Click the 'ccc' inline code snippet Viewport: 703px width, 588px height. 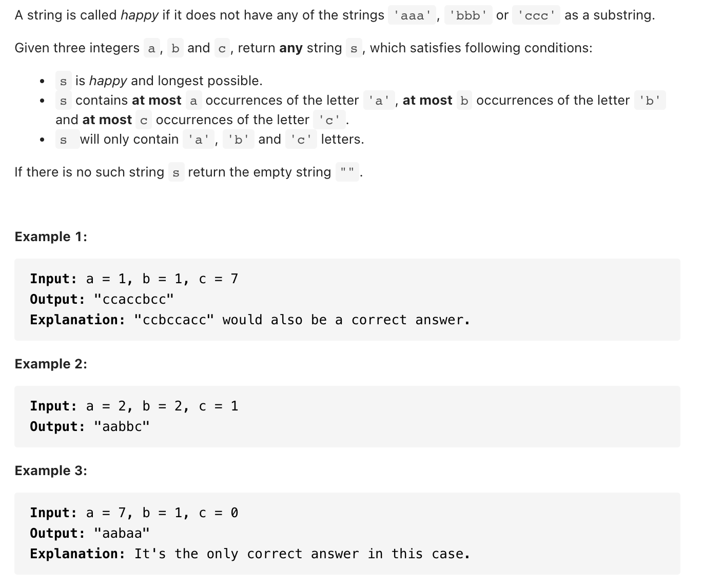pos(537,15)
